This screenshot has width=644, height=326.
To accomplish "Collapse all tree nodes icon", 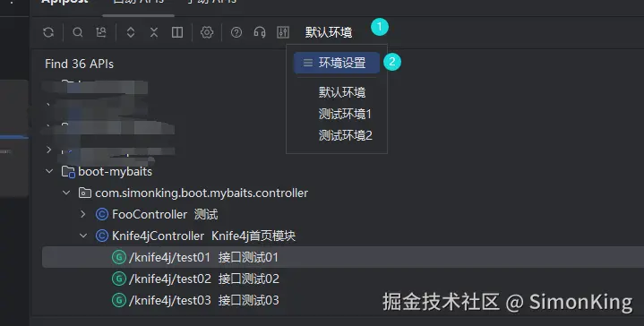I will (154, 32).
